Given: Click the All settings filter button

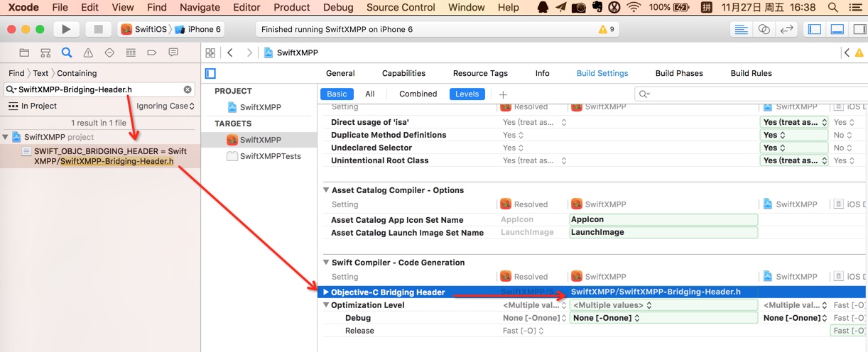Looking at the screenshot, I should [370, 94].
